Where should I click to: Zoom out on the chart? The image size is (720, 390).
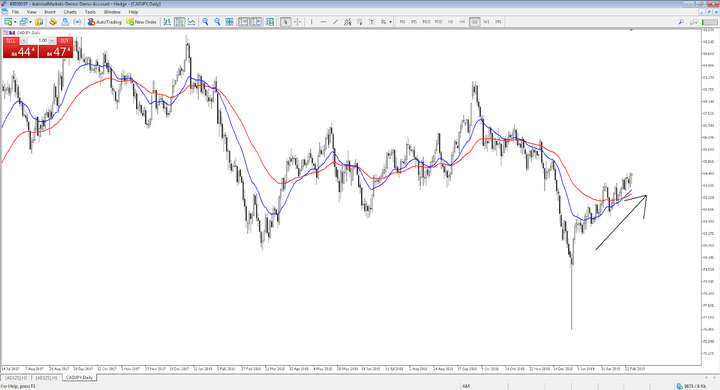(217, 22)
